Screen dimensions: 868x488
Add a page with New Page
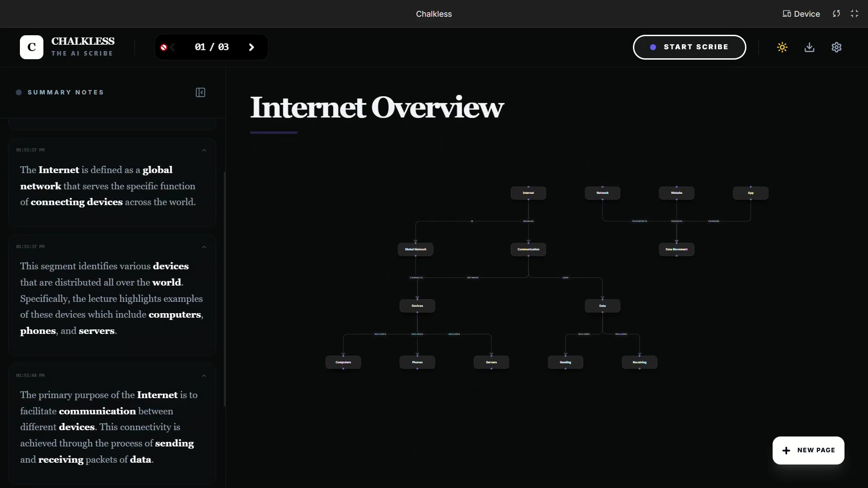[x=808, y=450]
